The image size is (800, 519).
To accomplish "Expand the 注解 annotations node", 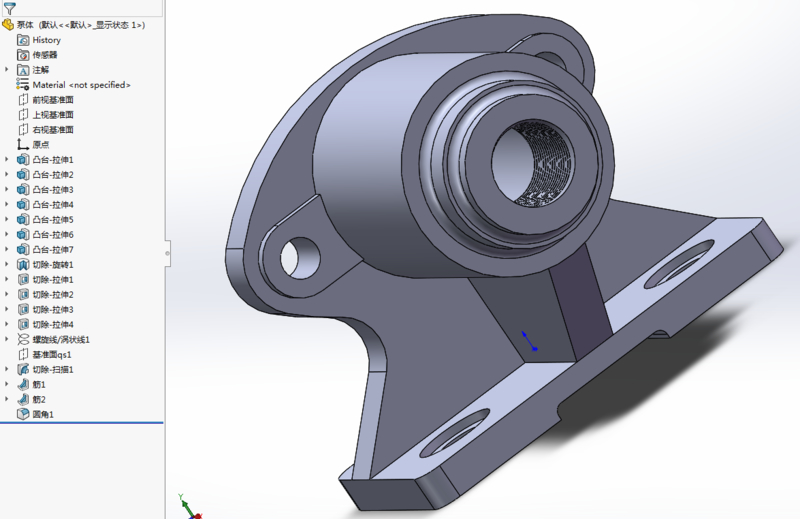I will tap(7, 70).
